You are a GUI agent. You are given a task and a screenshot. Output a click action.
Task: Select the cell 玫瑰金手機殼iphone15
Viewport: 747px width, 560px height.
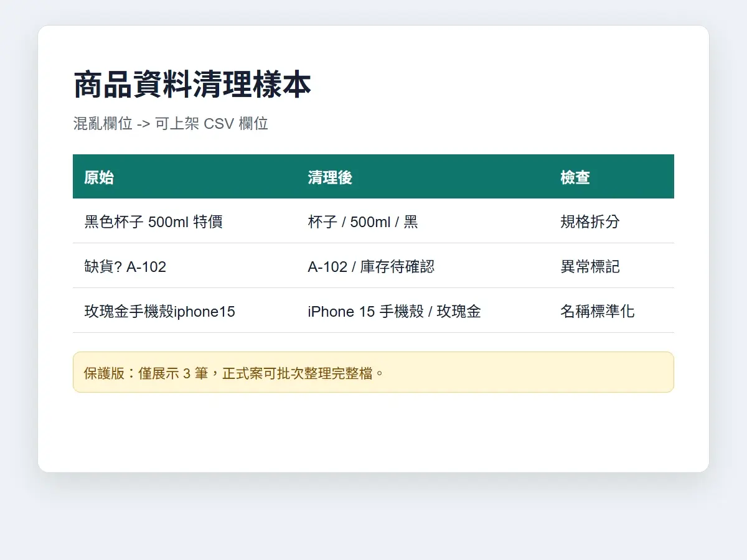point(184,310)
